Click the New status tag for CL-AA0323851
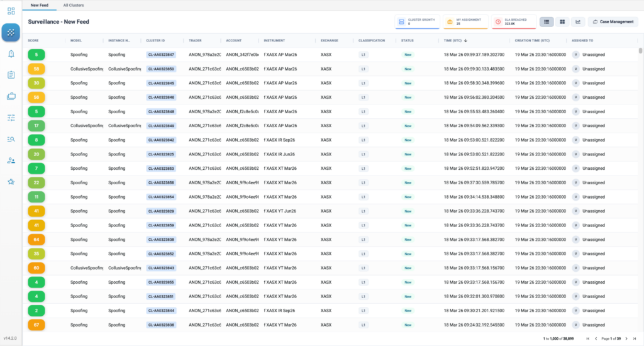 pyautogui.click(x=408, y=297)
